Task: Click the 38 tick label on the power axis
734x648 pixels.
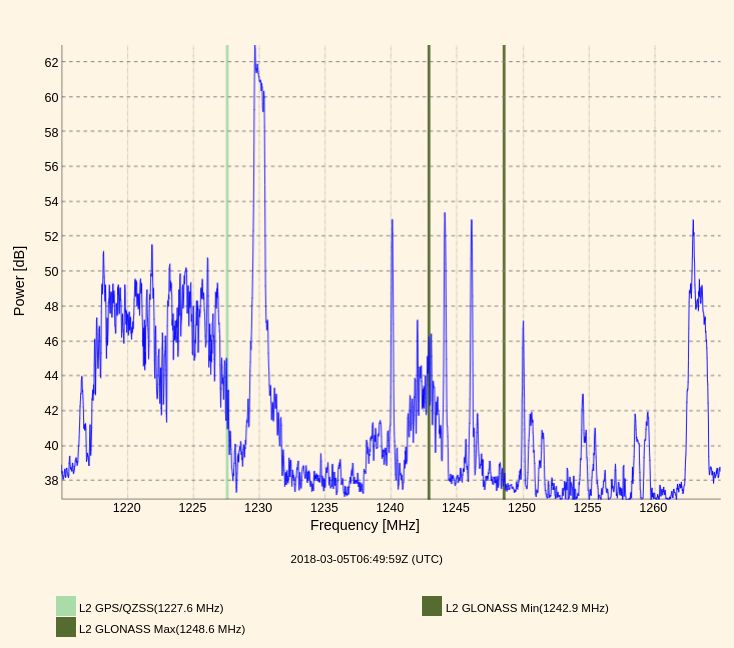Action: [51, 480]
